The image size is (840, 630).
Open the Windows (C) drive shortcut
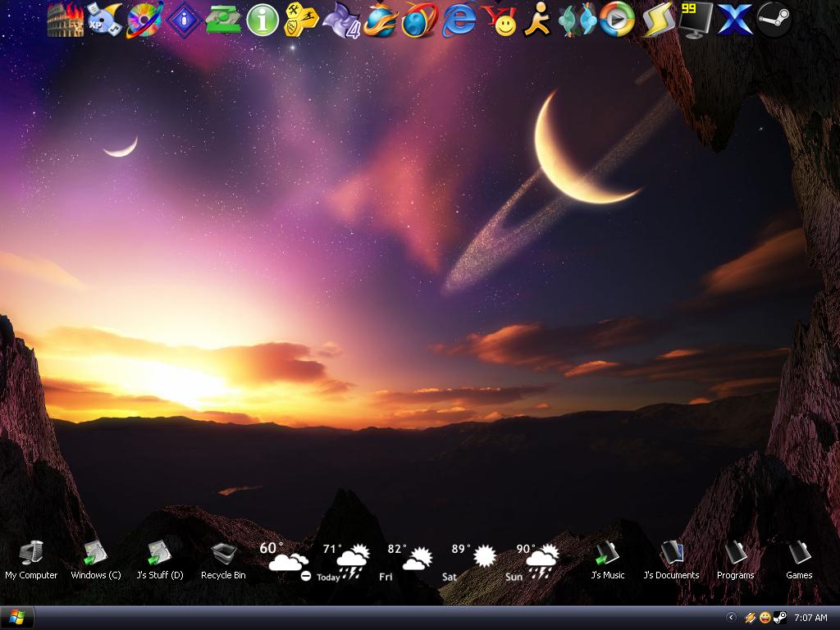96,560
